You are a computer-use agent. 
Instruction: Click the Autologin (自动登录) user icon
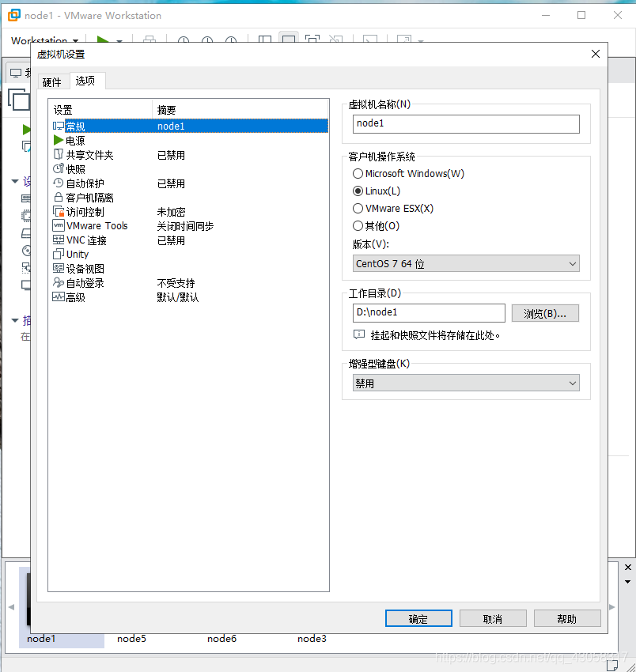(59, 282)
